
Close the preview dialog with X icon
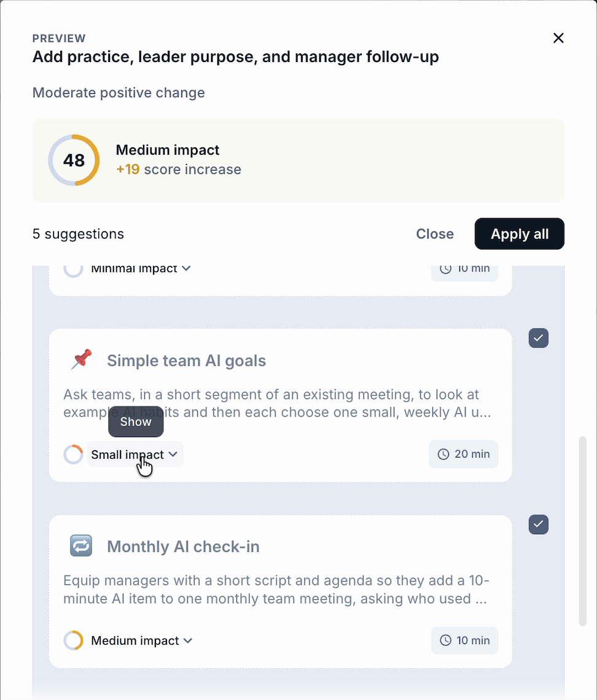tap(558, 38)
